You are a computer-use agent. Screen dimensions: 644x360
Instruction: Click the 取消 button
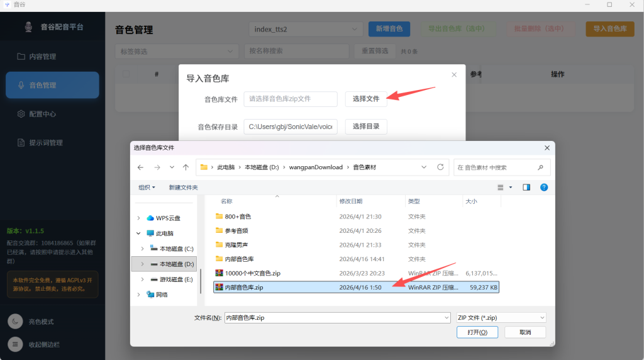coord(525,332)
